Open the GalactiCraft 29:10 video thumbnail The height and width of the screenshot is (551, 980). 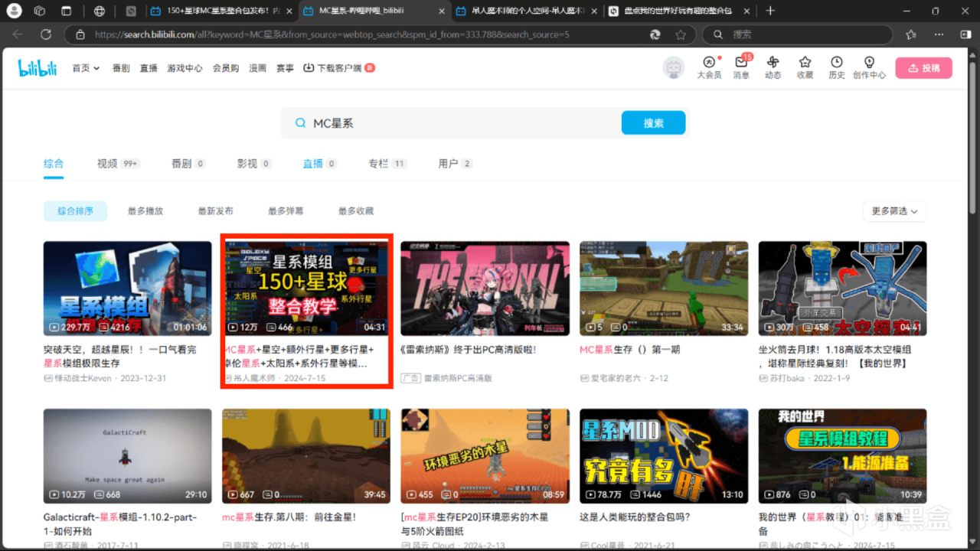click(127, 456)
